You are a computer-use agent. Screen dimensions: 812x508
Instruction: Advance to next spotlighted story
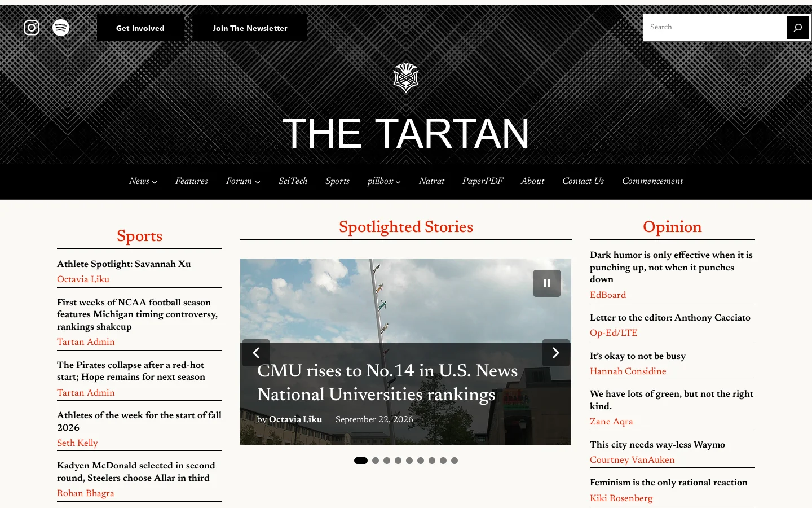tap(556, 353)
